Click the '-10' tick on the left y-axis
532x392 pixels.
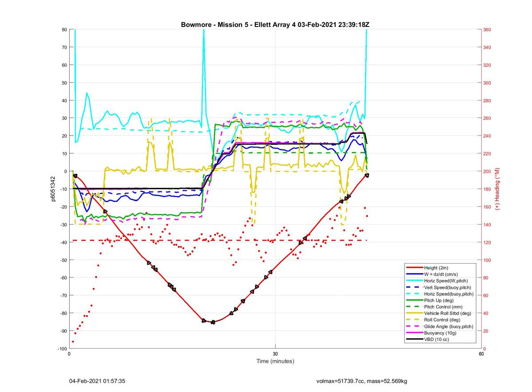click(x=63, y=189)
